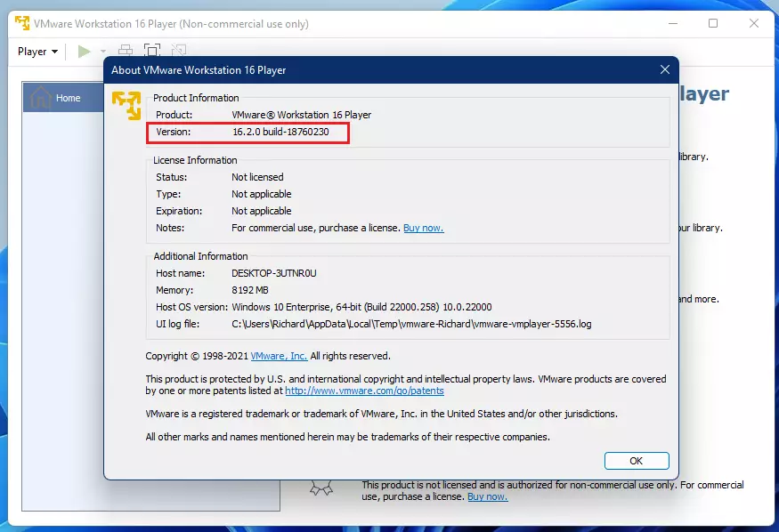The image size is (779, 532).
Task: Click the Unity mode toolbar icon
Action: 179,50
